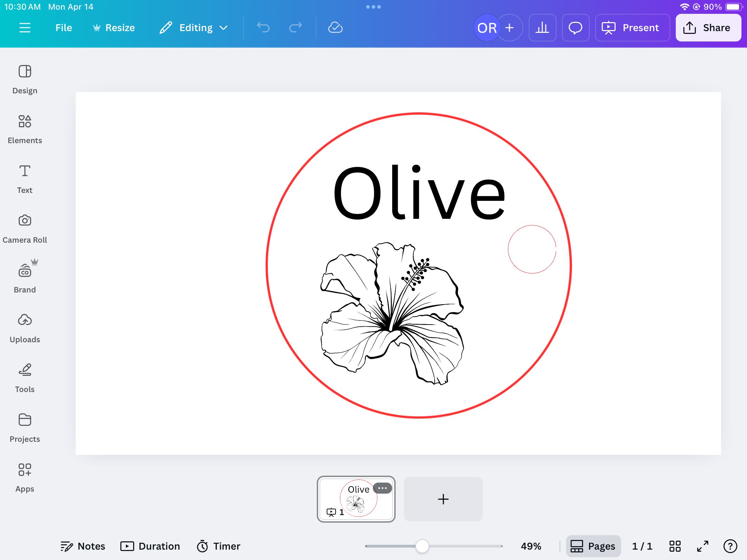Toggle fullscreen mode with the arrows icon
This screenshot has height=560, width=747.
tap(702, 546)
